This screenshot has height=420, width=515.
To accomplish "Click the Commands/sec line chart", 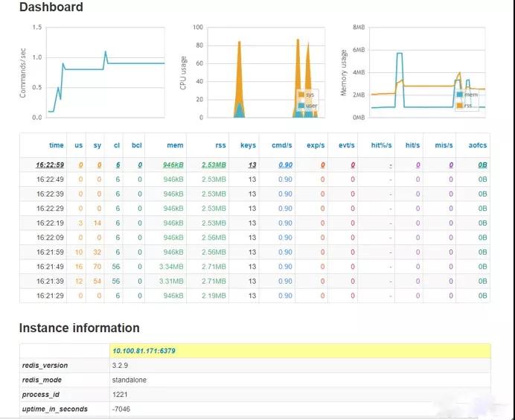I will (x=104, y=72).
